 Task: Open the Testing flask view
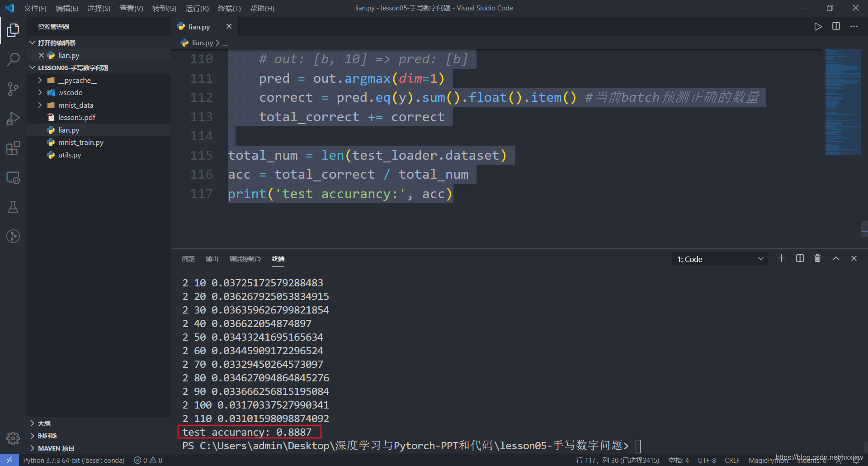pos(13,207)
